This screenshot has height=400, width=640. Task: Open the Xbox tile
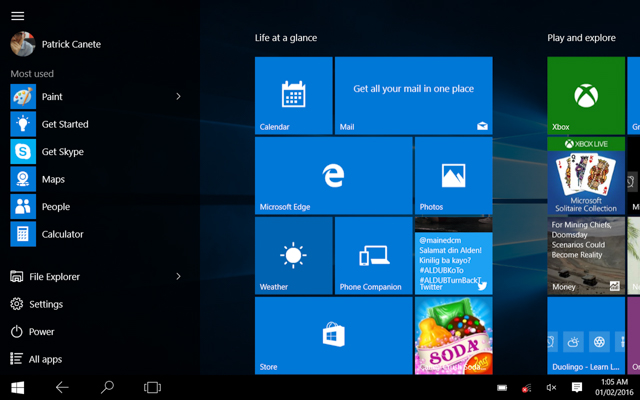click(586, 96)
